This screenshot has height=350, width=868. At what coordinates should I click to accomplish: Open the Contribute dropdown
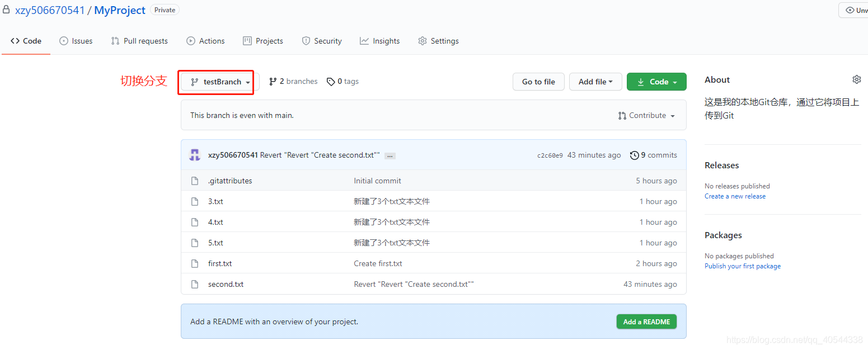646,115
